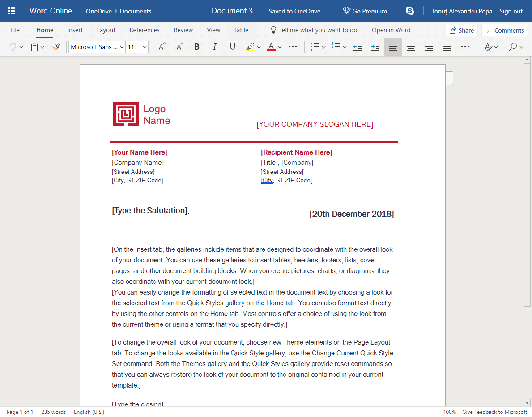Screen dimensions: 532x417
Task: Open the Comments pane
Action: tap(505, 30)
